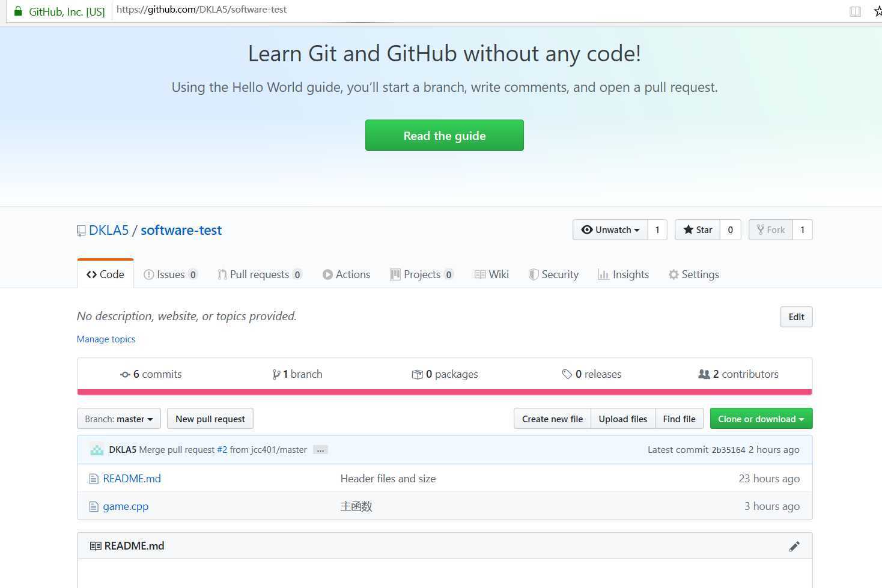Expand the Unwatch dropdown
Screen dimensions: 882x588
point(610,229)
